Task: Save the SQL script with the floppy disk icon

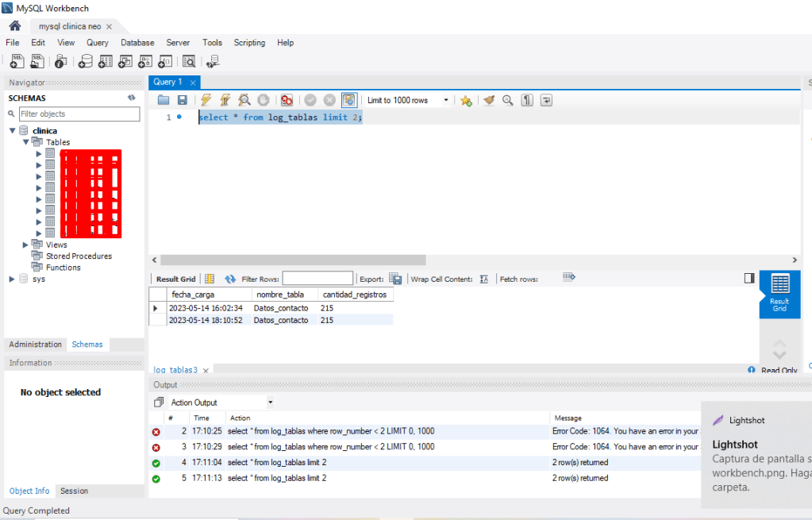Action: (x=183, y=100)
